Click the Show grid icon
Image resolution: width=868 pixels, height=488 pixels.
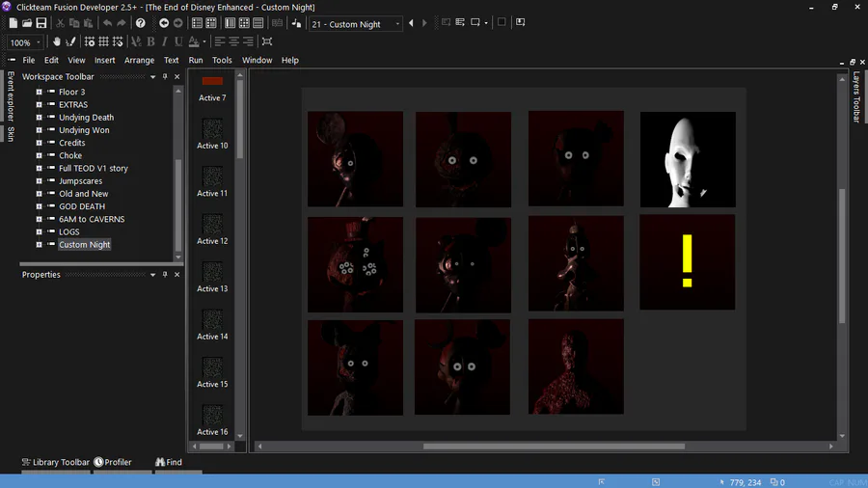point(103,41)
